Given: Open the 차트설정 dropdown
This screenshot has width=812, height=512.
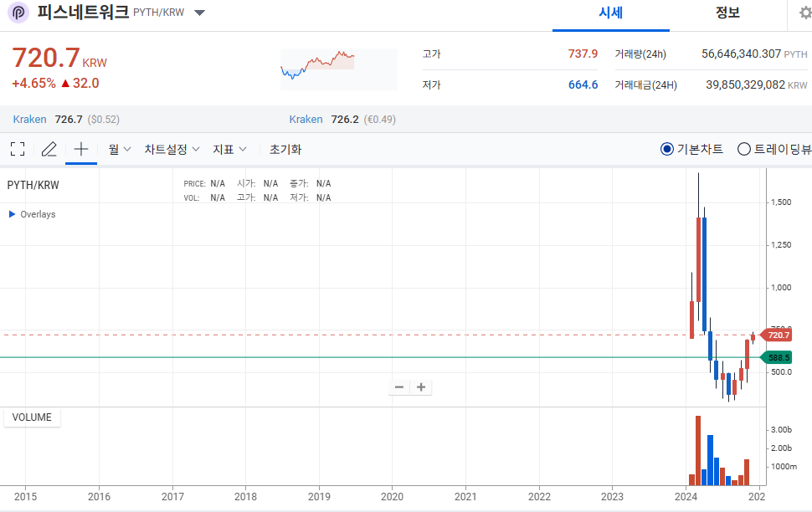Looking at the screenshot, I should click(172, 149).
